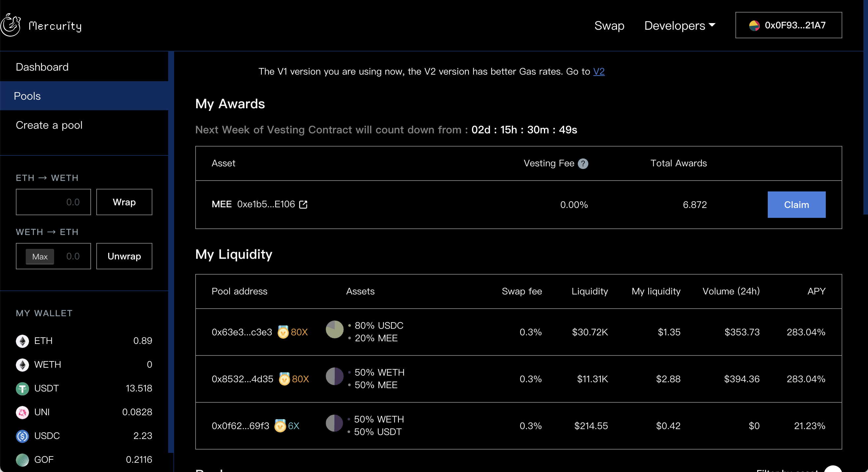Viewport: 868px width, 472px height.
Task: Click the USDC/MEE pool pie chart
Action: pos(334,329)
